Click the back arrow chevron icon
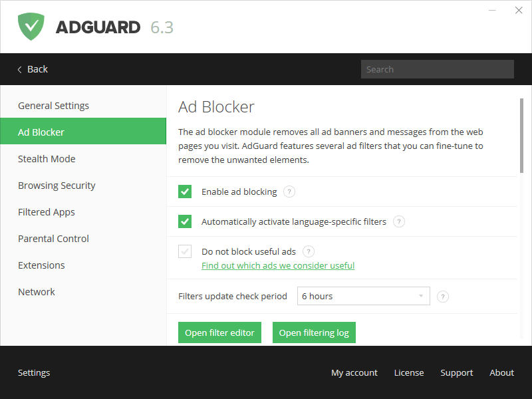Screen dimensions: 532x399 coord(20,69)
